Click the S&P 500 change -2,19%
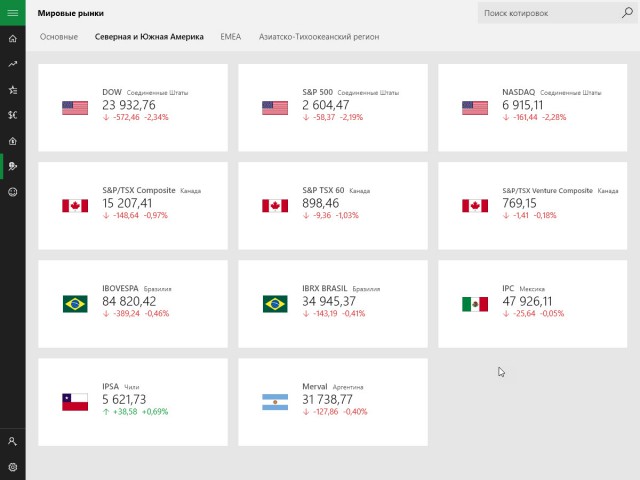The width and height of the screenshot is (640, 480). coord(351,118)
